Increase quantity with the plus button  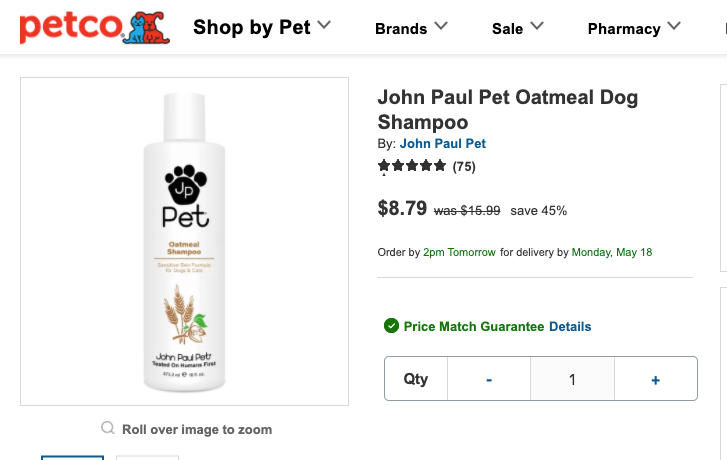[655, 379]
